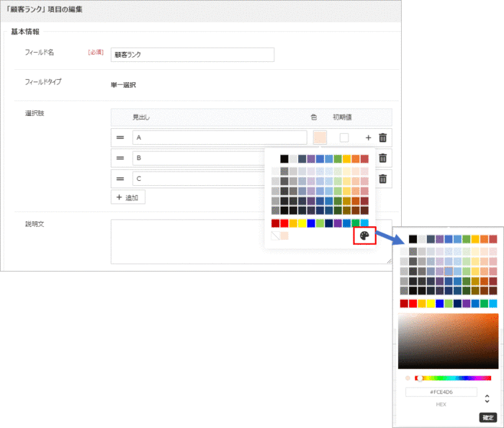Focus the heading input containing C
Image resolution: width=504 pixels, height=428 pixels.
pos(199,179)
